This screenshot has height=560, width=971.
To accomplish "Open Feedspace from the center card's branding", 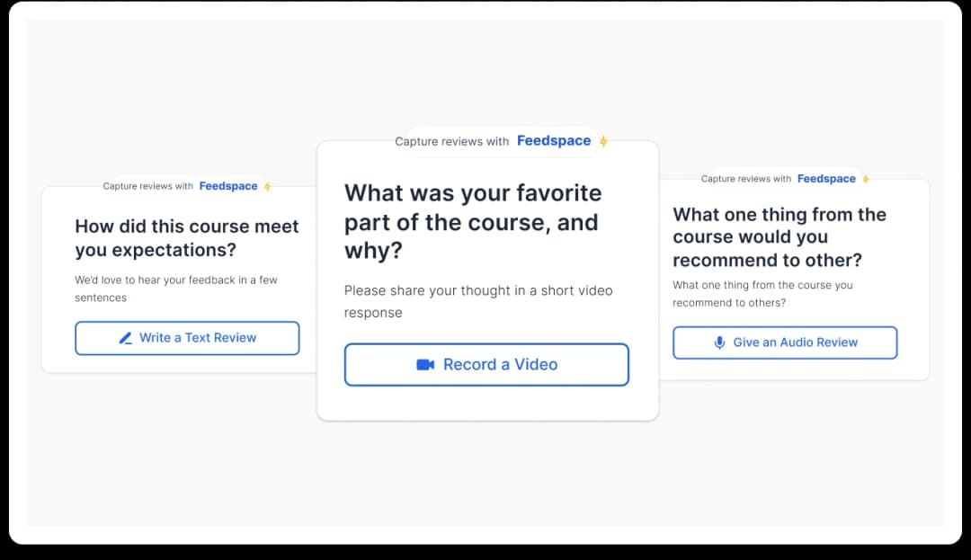I will pyautogui.click(x=554, y=141).
